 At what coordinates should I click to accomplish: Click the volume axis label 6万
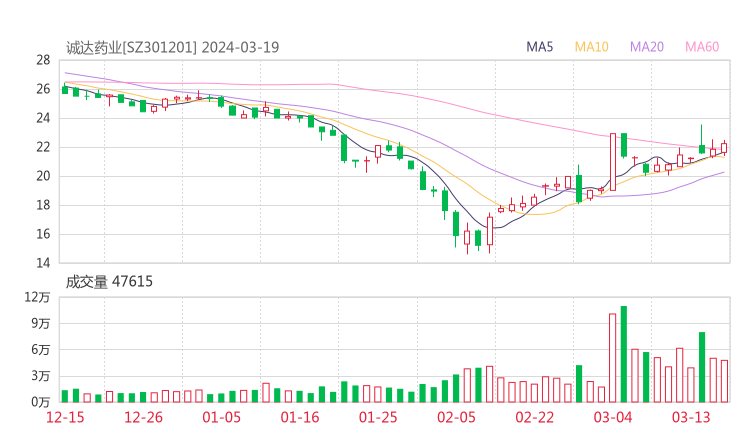41,350
